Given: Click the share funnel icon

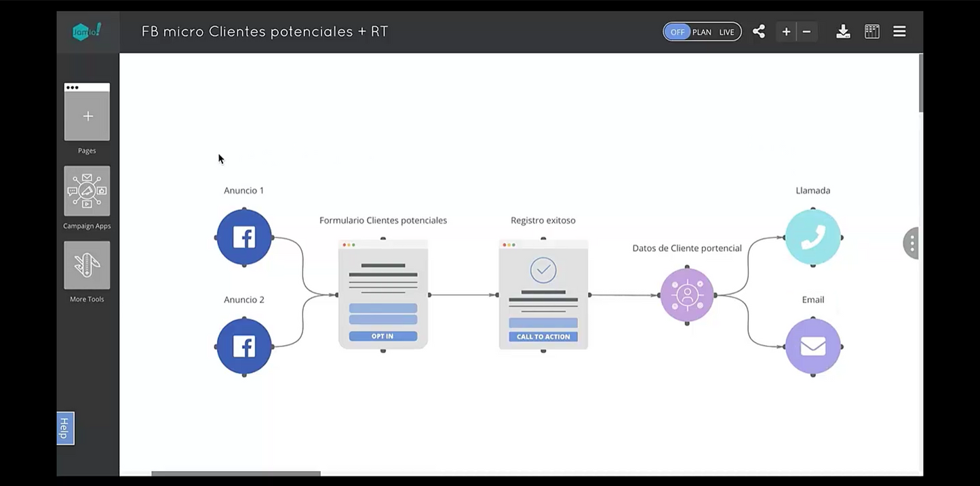Looking at the screenshot, I should [x=758, y=31].
